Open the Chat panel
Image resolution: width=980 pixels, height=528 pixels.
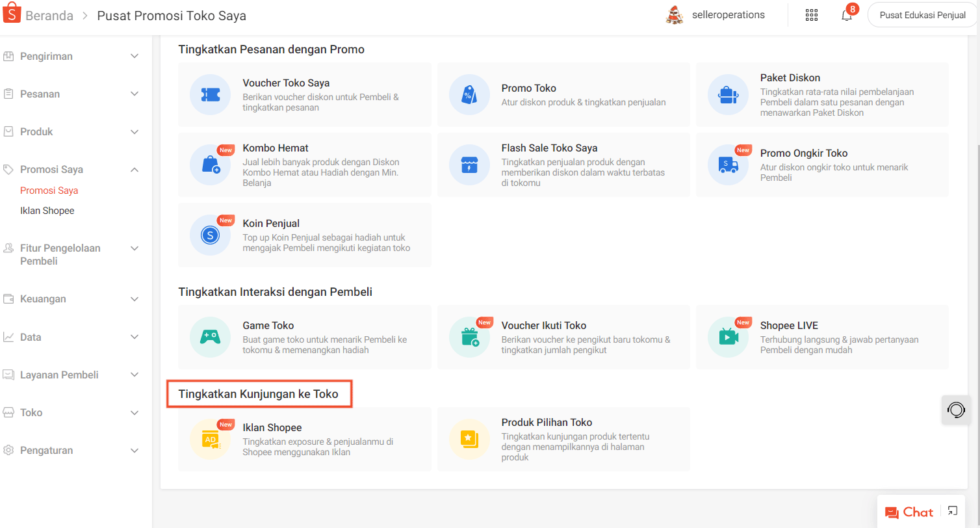(x=909, y=512)
